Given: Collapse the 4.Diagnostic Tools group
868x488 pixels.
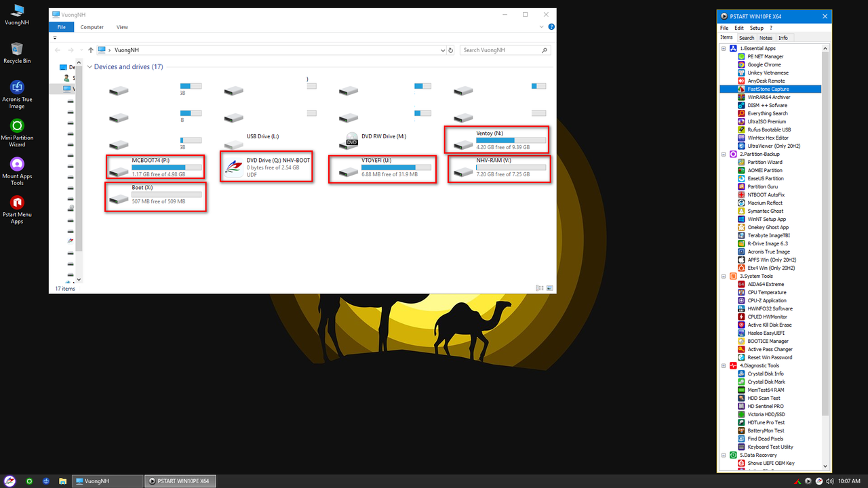Looking at the screenshot, I should pyautogui.click(x=724, y=365).
